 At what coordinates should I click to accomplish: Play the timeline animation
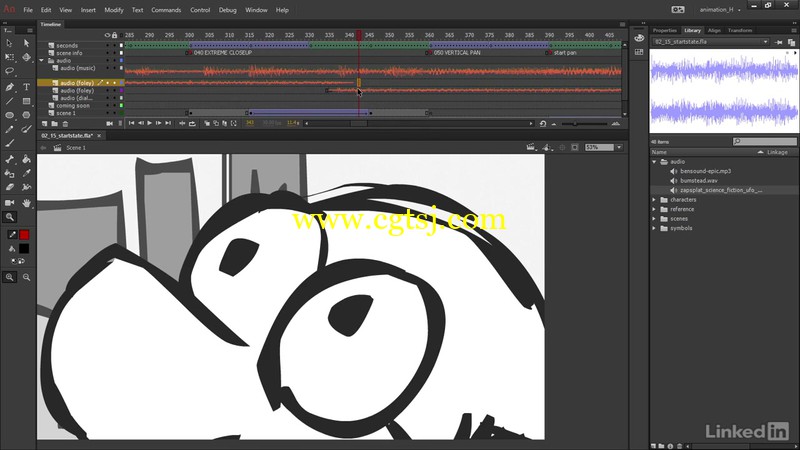[x=149, y=123]
